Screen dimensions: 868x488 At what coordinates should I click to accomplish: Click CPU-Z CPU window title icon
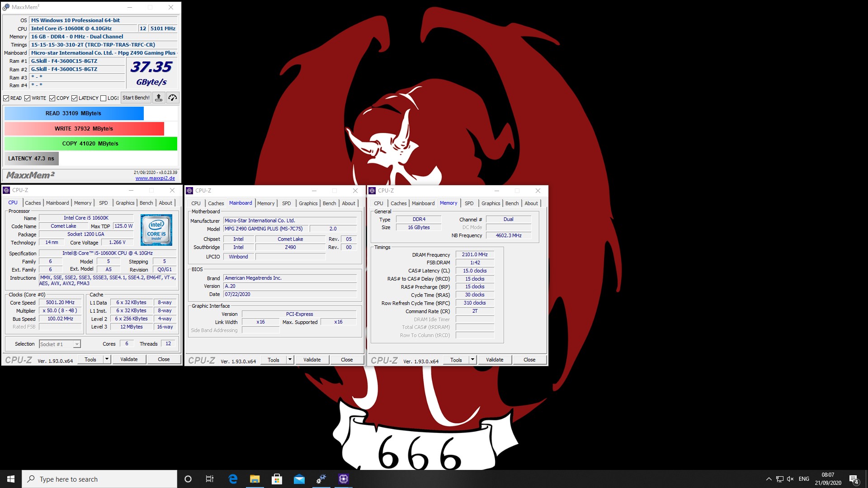click(7, 190)
